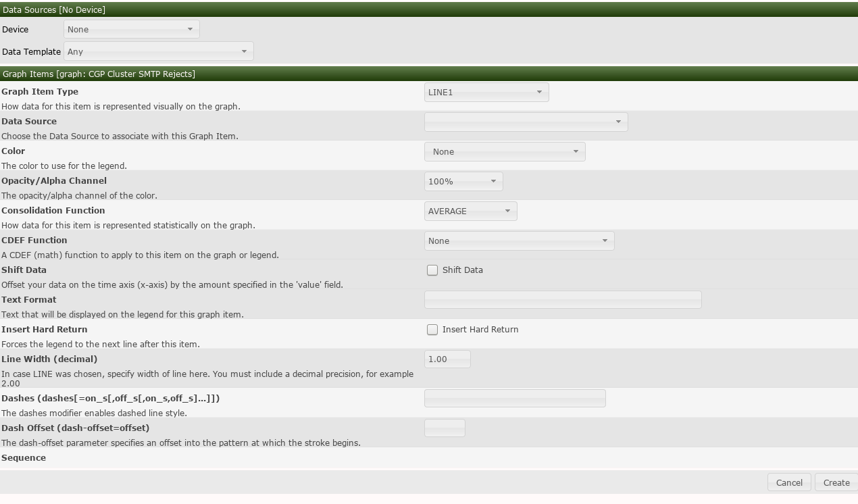Screen dimensions: 858x504
Task: Open the Data Source dropdown
Action: pyautogui.click(x=526, y=122)
